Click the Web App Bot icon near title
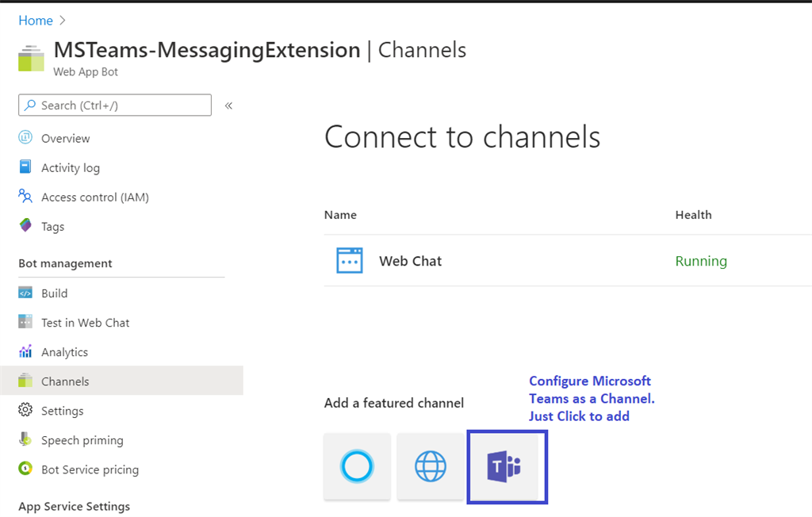812x517 pixels. (x=30, y=57)
